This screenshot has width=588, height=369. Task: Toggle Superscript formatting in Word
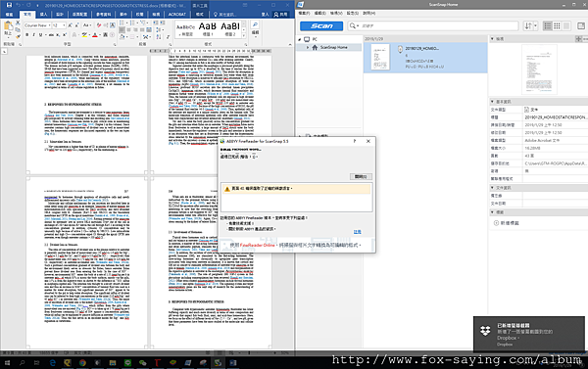pos(64,35)
